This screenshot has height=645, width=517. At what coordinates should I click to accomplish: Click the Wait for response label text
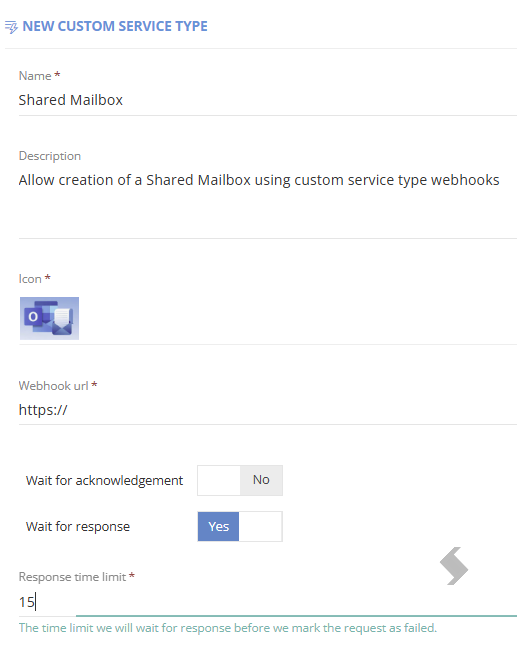coord(78,527)
